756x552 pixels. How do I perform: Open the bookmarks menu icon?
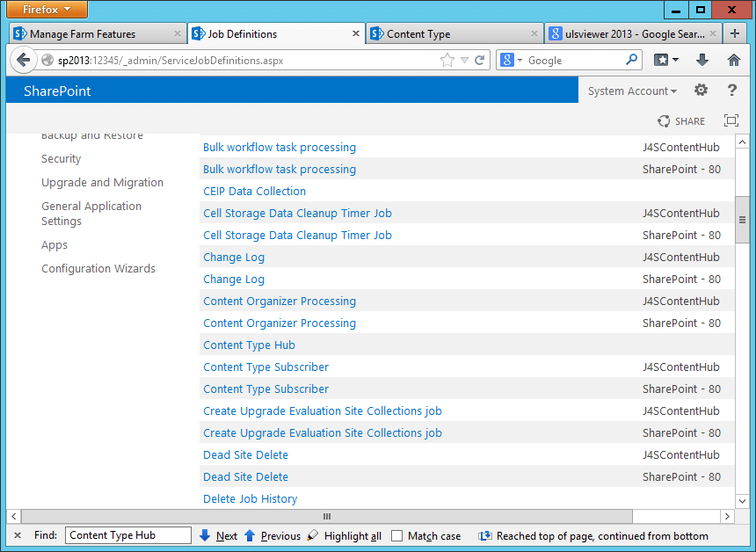click(661, 60)
